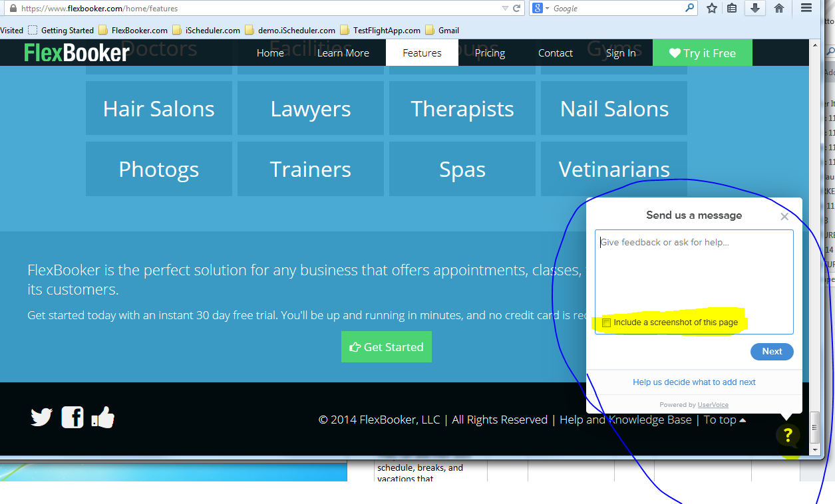
Task: Click the page scrollbar down arrow
Action: (814, 450)
